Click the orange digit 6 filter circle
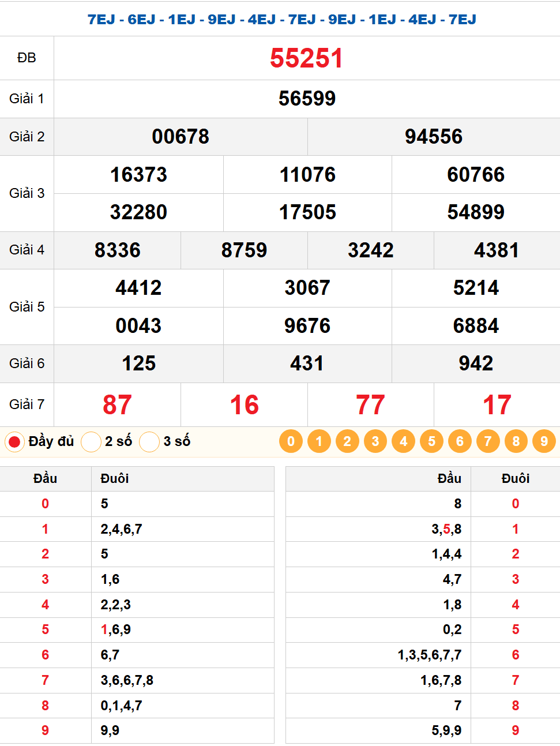The width and height of the screenshot is (560, 746). pyautogui.click(x=460, y=441)
